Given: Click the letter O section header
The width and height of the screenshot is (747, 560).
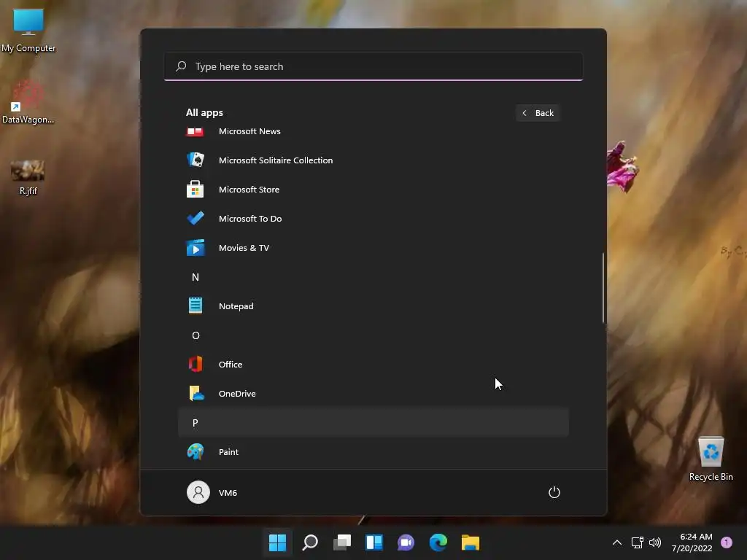Looking at the screenshot, I should tap(373, 335).
